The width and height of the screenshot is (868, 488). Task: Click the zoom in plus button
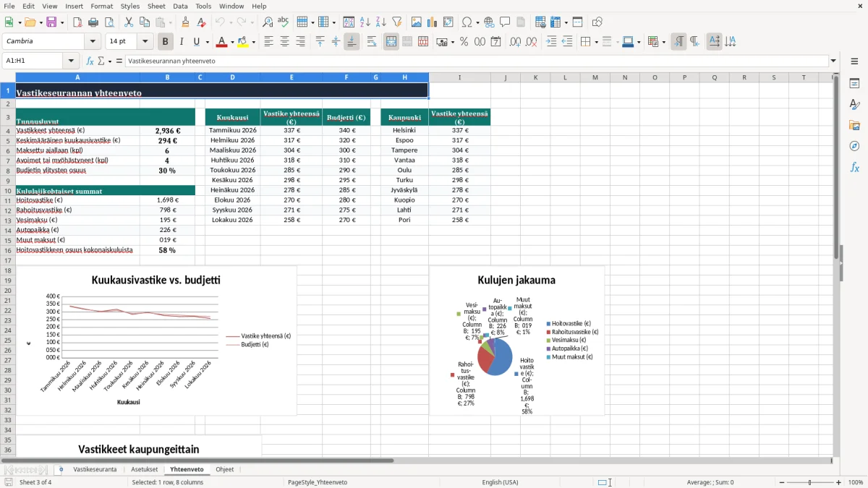pyautogui.click(x=839, y=482)
